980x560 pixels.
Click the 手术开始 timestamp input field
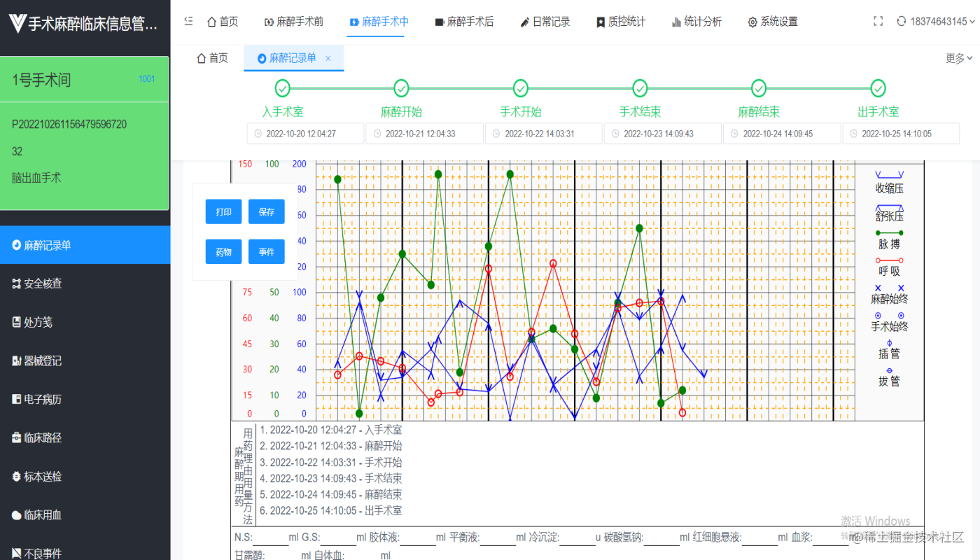tap(544, 133)
